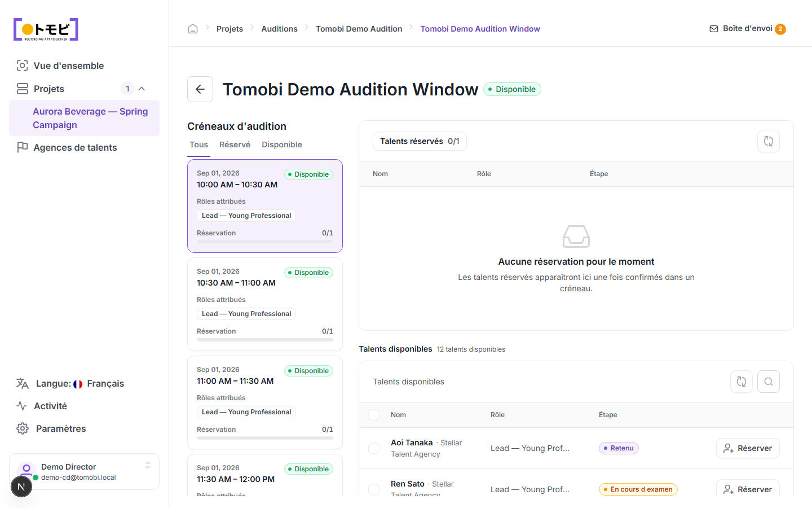Viewport: 812px width, 508px height.
Task: Open search in Talents disponibles
Action: coord(769,382)
